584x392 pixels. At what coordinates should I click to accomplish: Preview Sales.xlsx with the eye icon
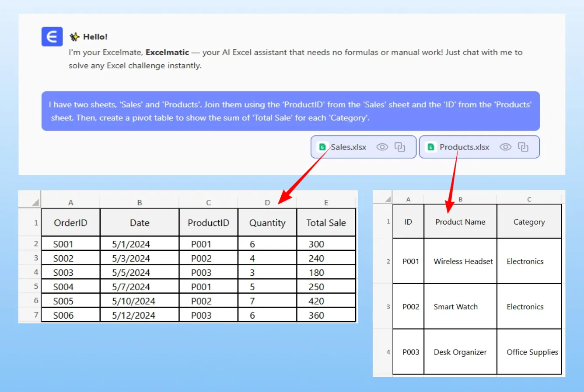pyautogui.click(x=382, y=147)
